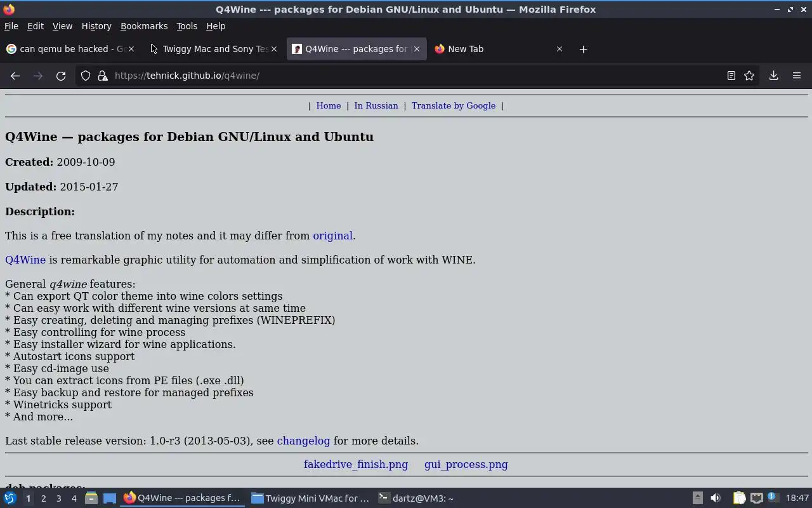Click the Q4Wine packages page heading
Screen dimensions: 812x508
[189, 137]
